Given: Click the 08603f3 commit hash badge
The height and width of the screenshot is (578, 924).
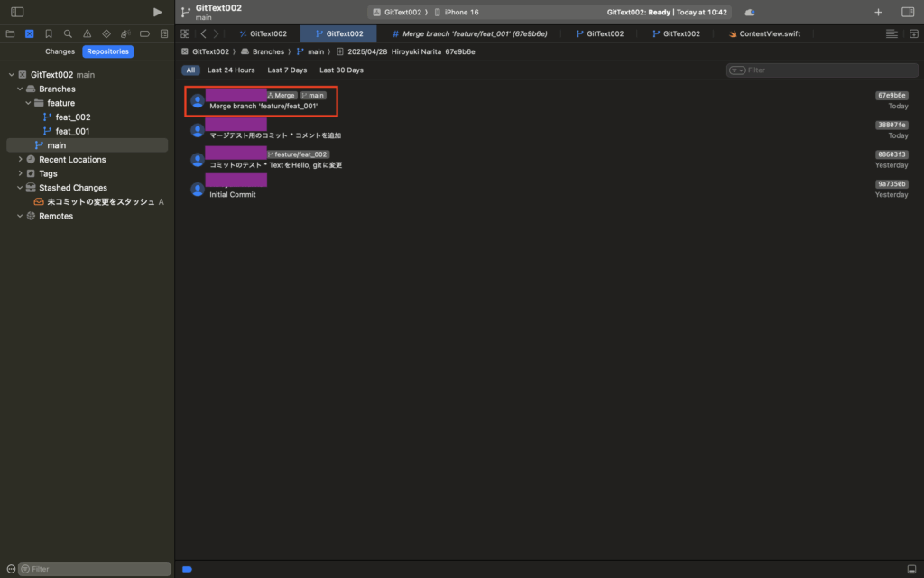Looking at the screenshot, I should tap(892, 154).
